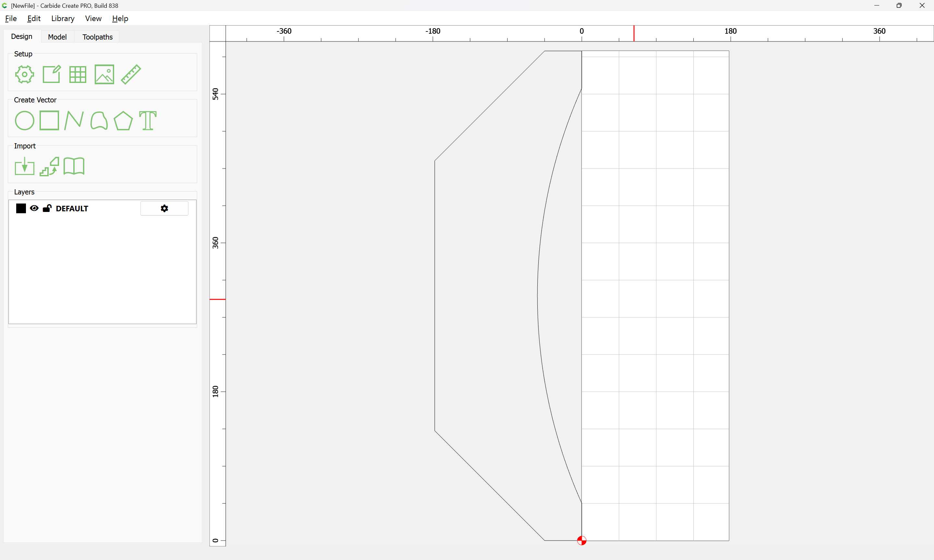The image size is (934, 560).
Task: Open the Library menu
Action: (x=63, y=18)
